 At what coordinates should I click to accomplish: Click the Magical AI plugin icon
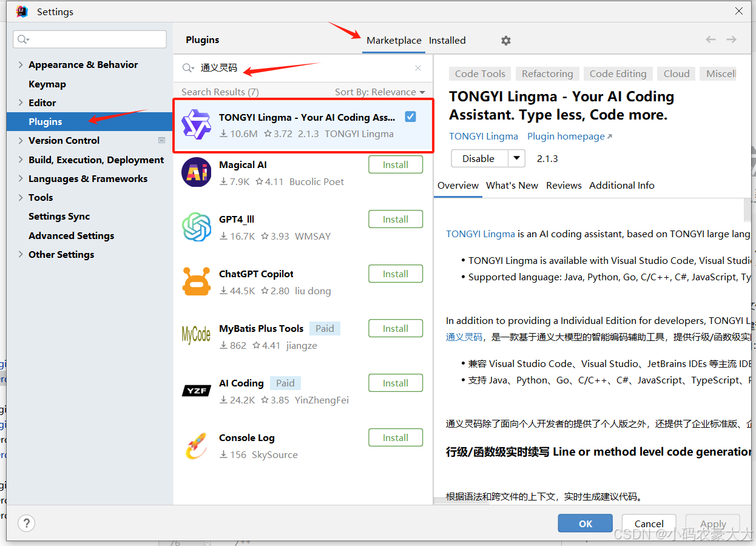pos(196,172)
